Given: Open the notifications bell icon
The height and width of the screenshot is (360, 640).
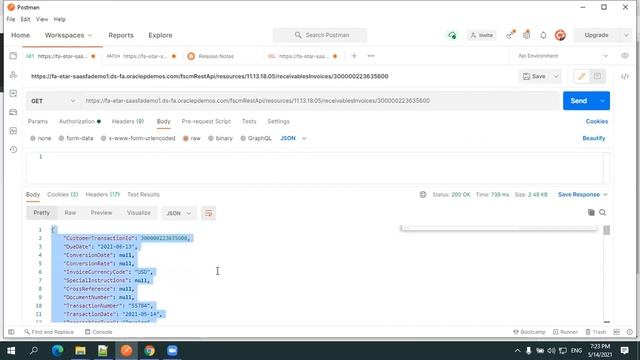Looking at the screenshot, I should tap(543, 36).
